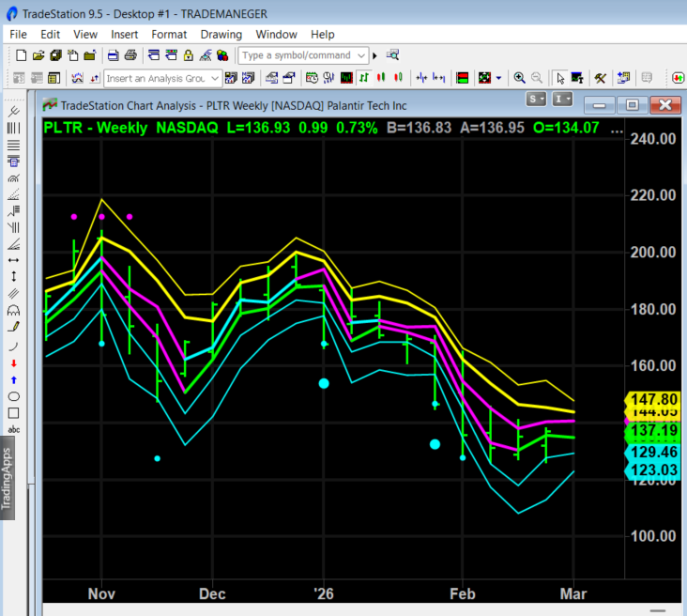The image size is (687, 616).
Task: Select the Fibonacci arcs drawing tool
Action: (13, 178)
